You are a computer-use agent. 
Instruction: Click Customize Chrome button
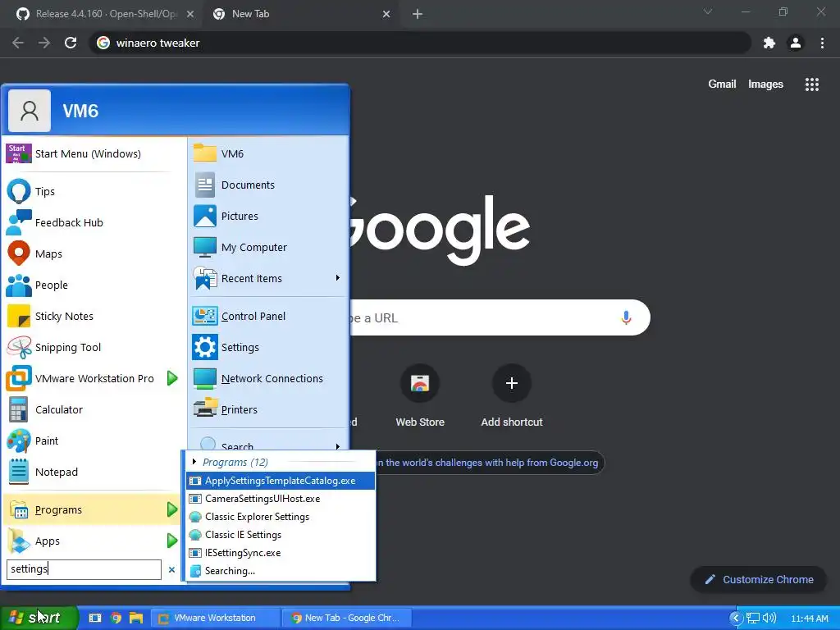[759, 580]
